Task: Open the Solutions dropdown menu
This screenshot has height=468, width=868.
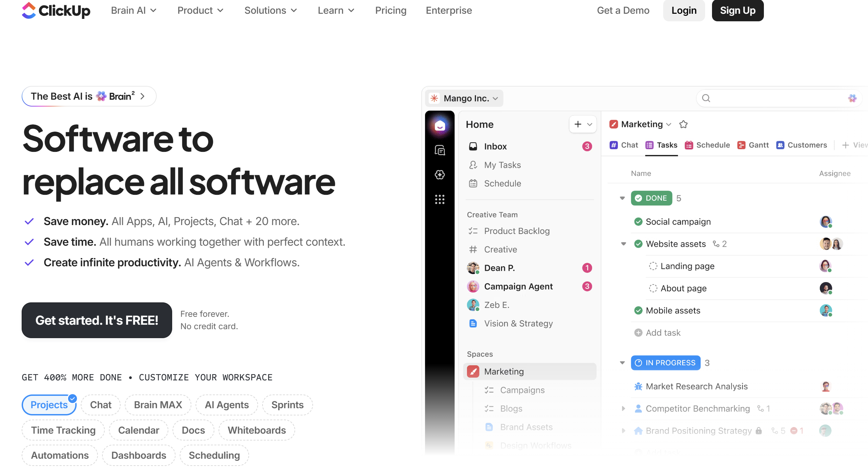Action: pos(270,10)
